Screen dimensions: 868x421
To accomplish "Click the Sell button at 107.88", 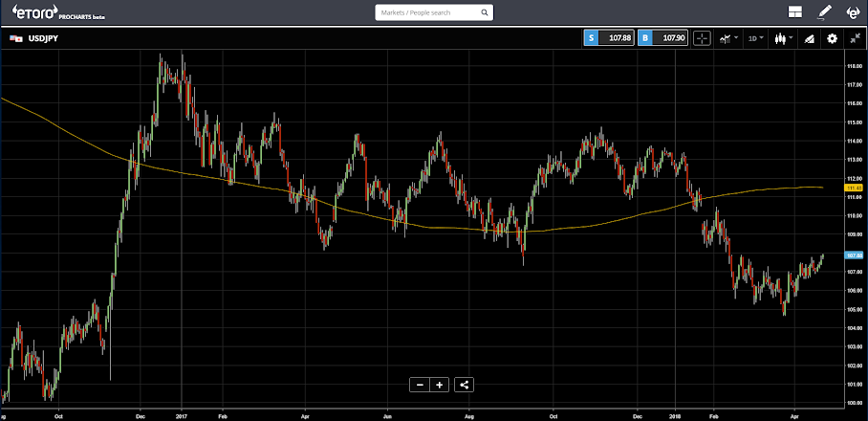I will point(609,38).
